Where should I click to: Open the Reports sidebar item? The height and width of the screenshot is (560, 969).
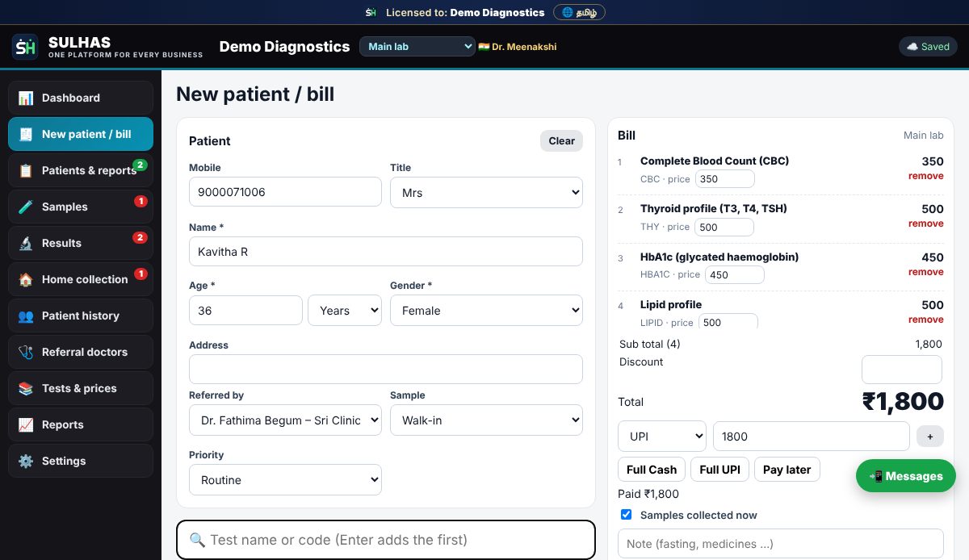tap(81, 424)
